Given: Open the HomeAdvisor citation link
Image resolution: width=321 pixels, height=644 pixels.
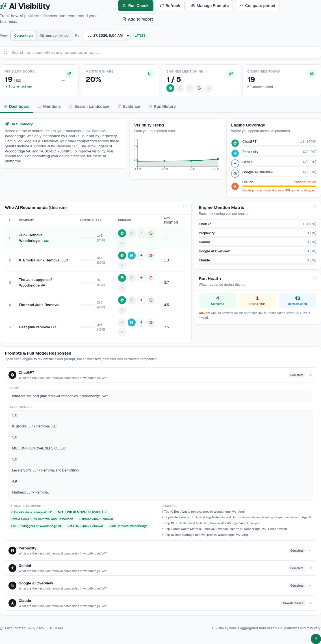Looking at the screenshot, I should point(224,529).
